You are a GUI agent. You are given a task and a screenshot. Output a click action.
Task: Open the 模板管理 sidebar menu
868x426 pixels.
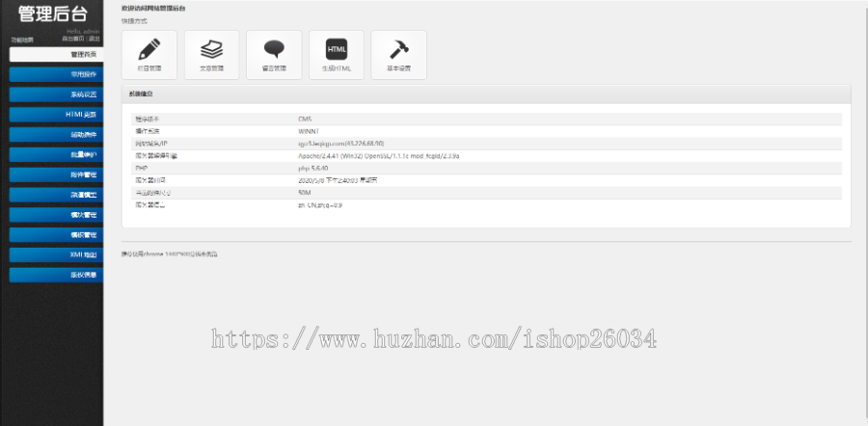[x=57, y=234]
